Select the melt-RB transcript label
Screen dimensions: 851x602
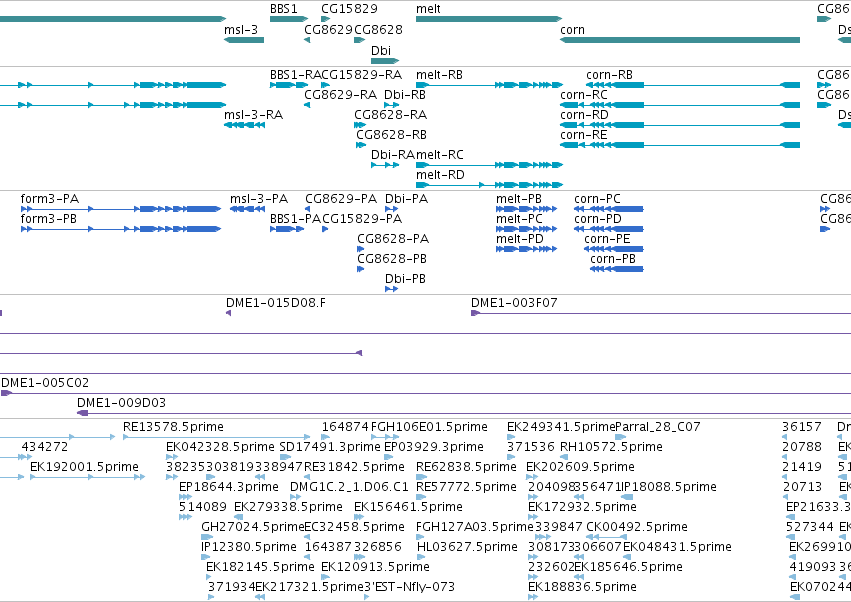click(440, 75)
